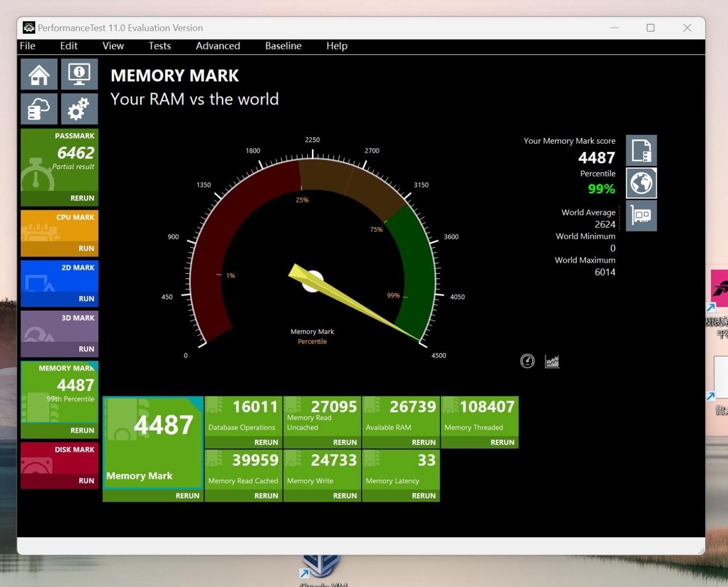The height and width of the screenshot is (587, 728).
Task: Click the MEMORY MARK heading
Action: 175,76
